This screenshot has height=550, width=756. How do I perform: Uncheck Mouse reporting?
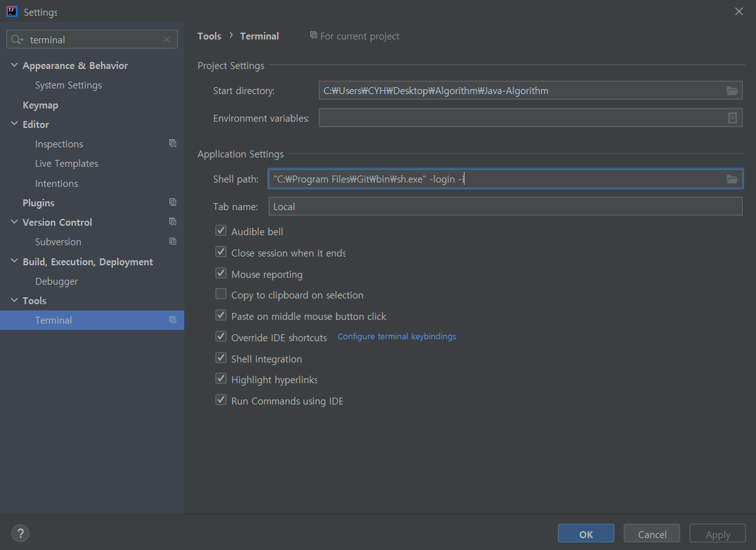pos(221,273)
